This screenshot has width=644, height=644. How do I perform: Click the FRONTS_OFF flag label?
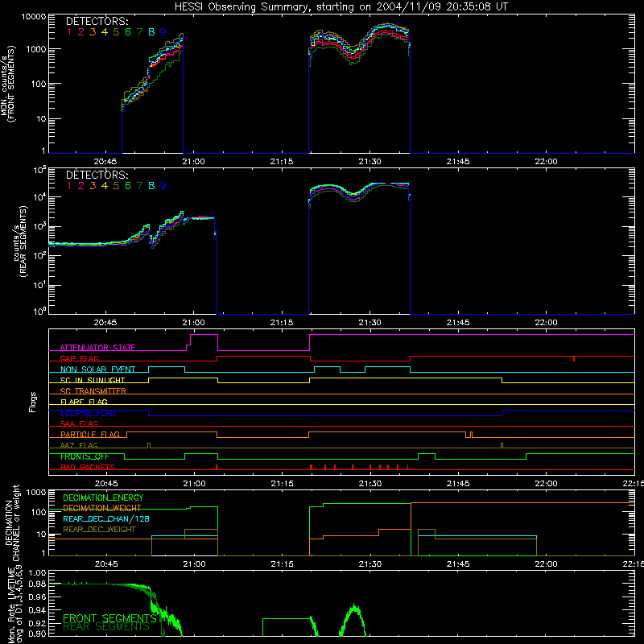tap(85, 456)
